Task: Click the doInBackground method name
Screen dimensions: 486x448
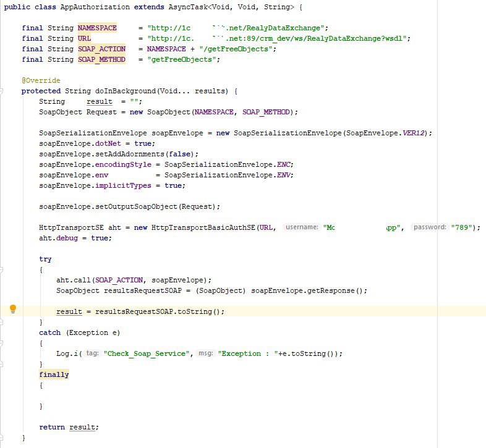Action: 126,91
